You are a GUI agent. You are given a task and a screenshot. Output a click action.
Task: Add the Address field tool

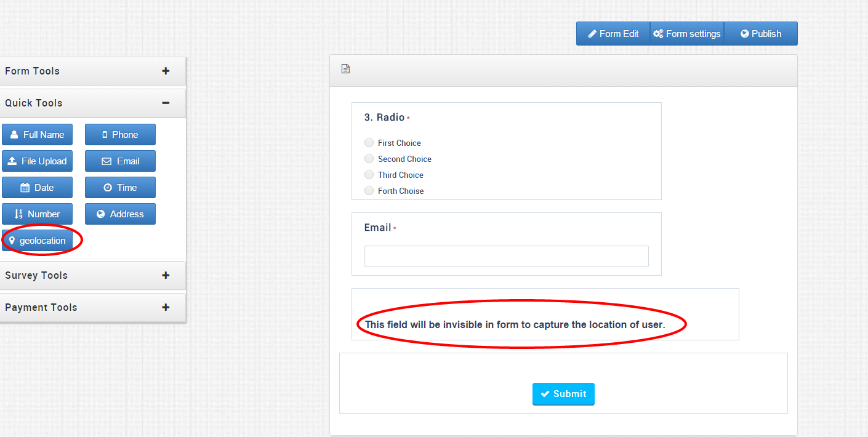click(120, 214)
